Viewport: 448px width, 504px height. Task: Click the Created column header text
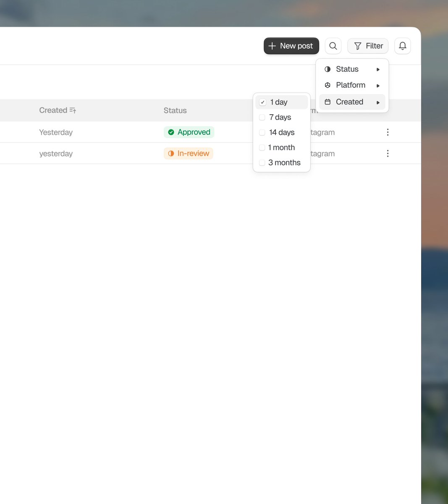pyautogui.click(x=53, y=110)
